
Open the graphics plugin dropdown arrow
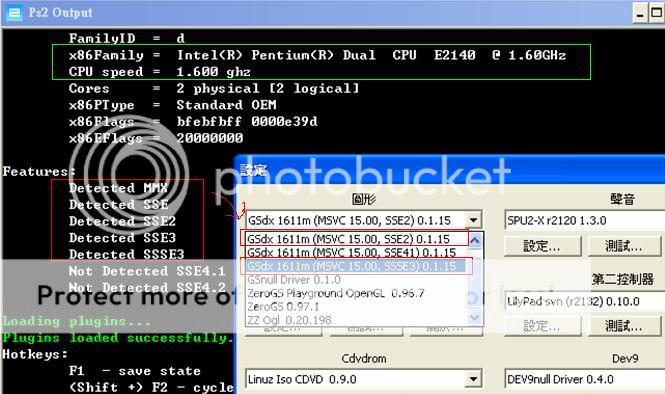(x=474, y=220)
